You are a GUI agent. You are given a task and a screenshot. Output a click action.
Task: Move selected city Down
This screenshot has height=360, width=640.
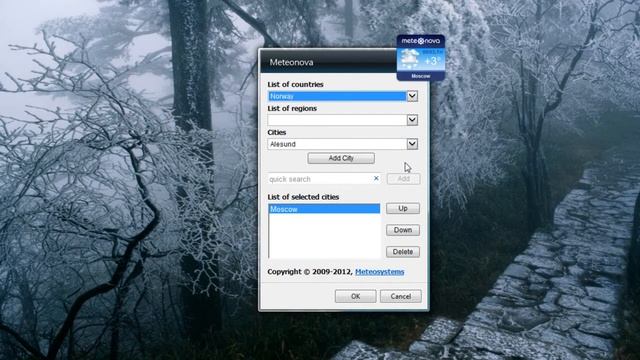(403, 230)
